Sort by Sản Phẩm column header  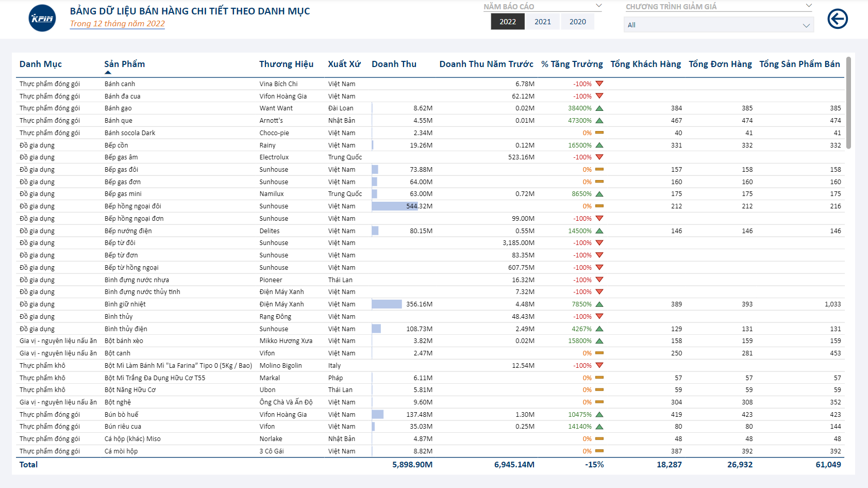coord(124,64)
